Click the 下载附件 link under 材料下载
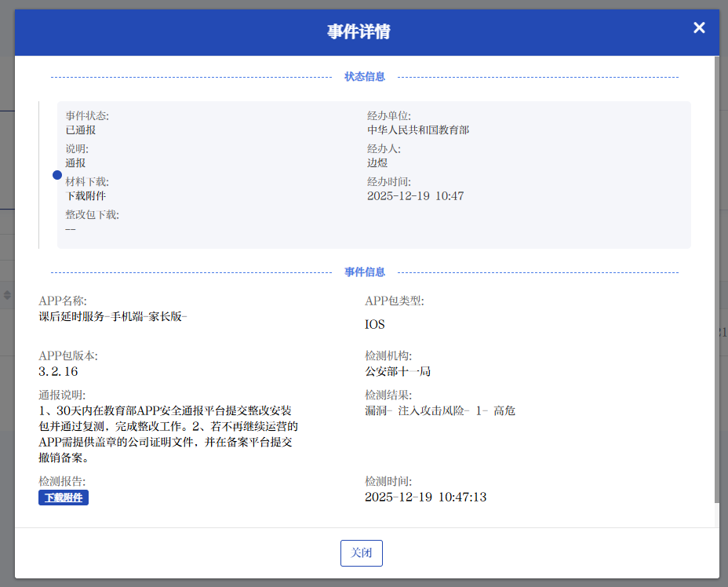 [x=86, y=195]
